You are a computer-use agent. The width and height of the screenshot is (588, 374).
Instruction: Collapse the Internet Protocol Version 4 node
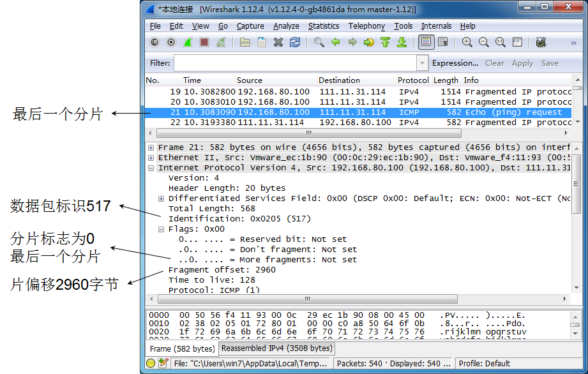click(x=151, y=168)
